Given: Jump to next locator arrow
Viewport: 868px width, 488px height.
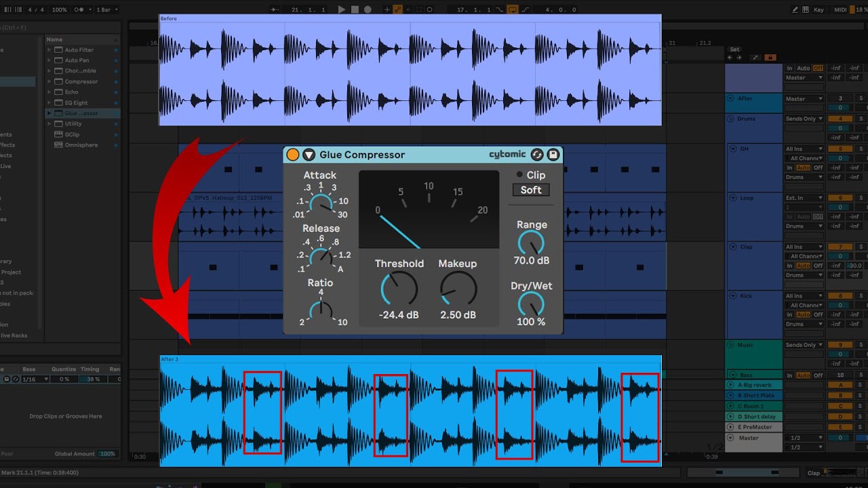Looking at the screenshot, I should 739,58.
